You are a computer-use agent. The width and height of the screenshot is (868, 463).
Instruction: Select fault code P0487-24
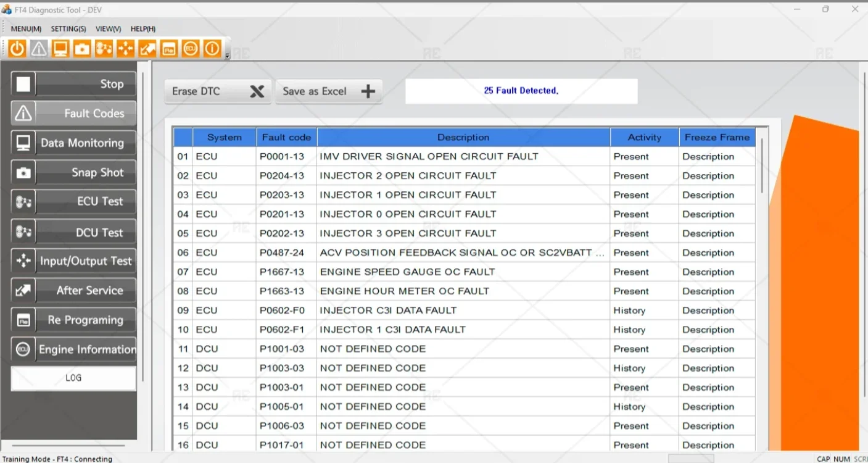[x=282, y=252]
